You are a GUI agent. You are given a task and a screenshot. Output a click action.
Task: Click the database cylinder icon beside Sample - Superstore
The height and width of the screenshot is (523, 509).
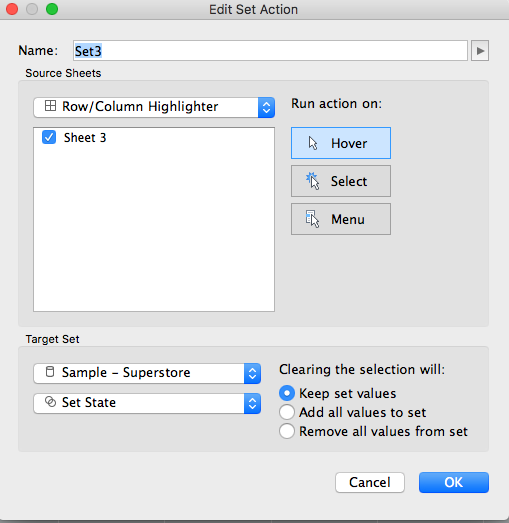point(50,372)
